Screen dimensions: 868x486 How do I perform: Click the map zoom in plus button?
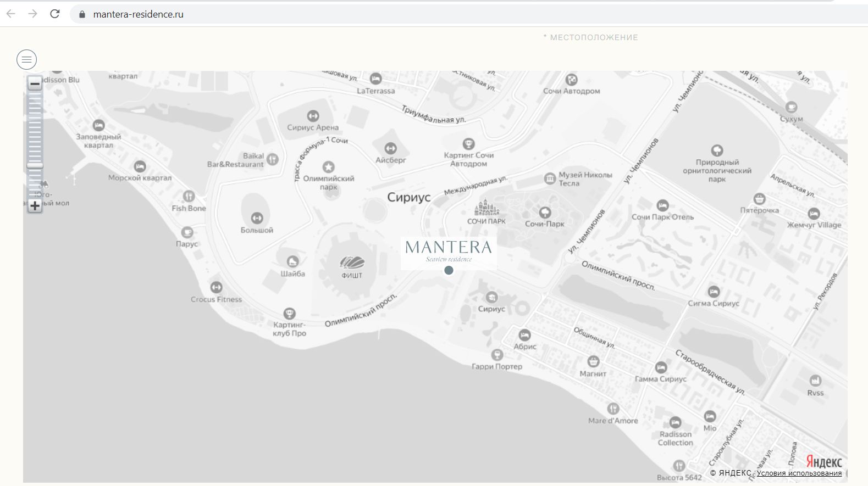[x=35, y=206]
